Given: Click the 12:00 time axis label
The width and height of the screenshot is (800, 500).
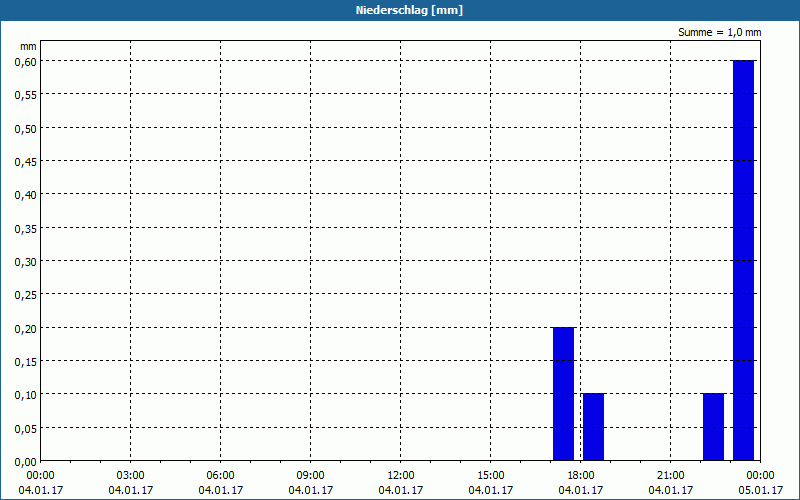Looking at the screenshot, I should pyautogui.click(x=401, y=476).
